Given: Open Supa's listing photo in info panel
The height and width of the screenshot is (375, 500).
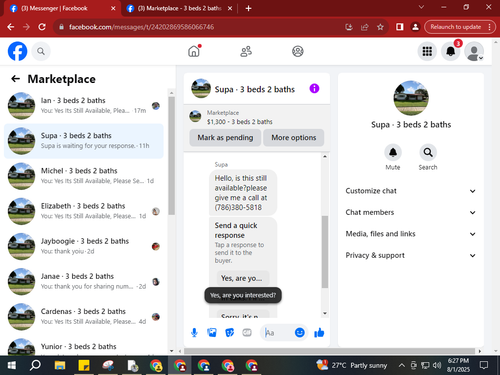Looking at the screenshot, I should (411, 98).
